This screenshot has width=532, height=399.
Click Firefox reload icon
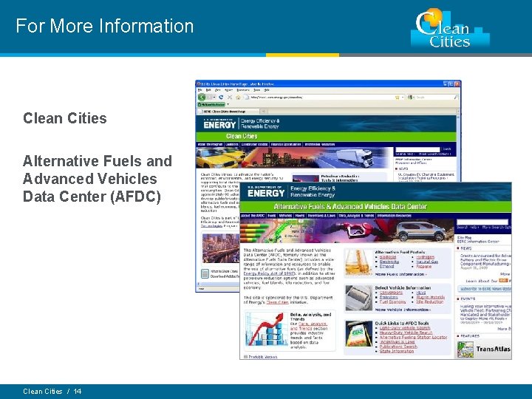[221, 97]
